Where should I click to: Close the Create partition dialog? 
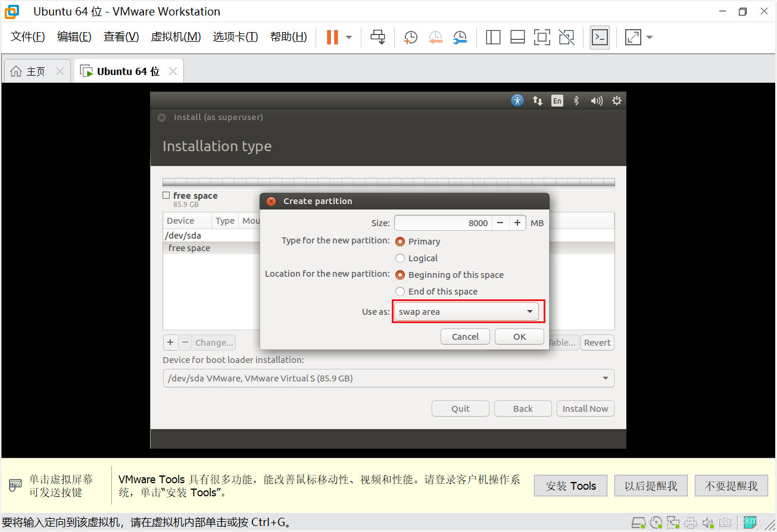pos(271,201)
